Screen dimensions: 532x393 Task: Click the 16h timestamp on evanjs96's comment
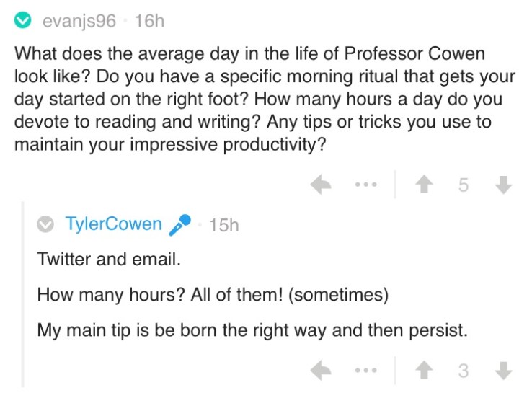pos(149,21)
